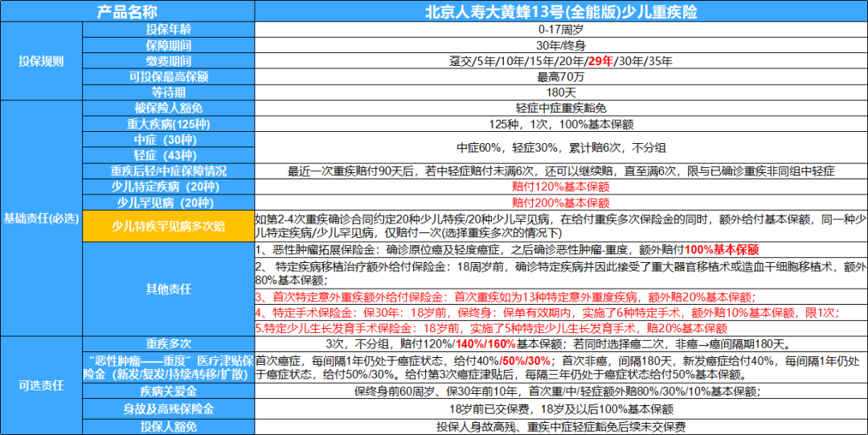Image resolution: width=868 pixels, height=435 pixels.
Task: Select the 被保险人豁免 row label
Action: click(168, 108)
